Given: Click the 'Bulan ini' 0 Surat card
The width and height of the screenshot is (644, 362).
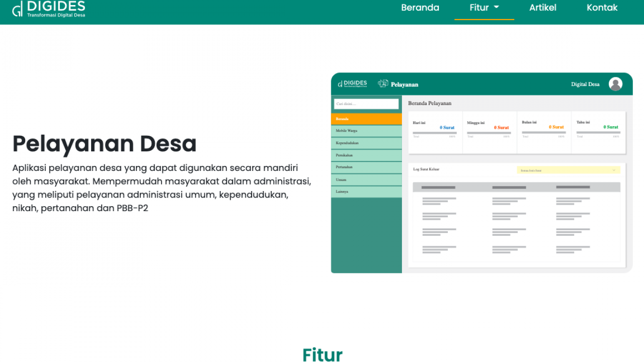Looking at the screenshot, I should (x=544, y=132).
